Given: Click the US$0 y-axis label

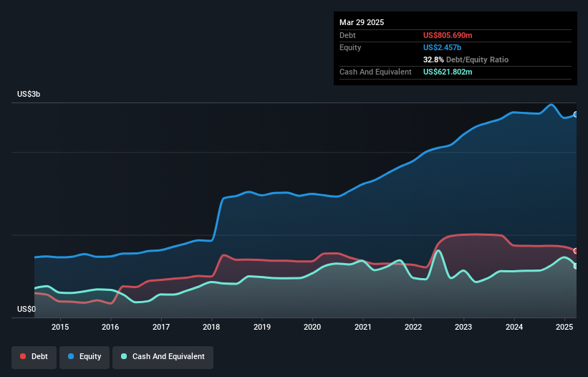Looking at the screenshot, I should click(26, 309).
